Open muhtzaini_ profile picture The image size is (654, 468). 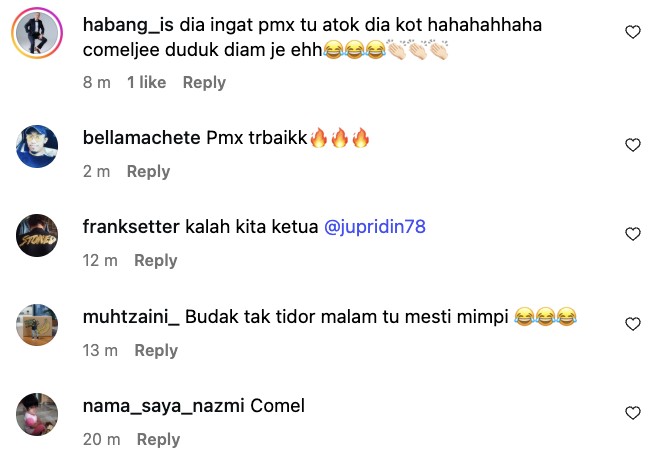37,325
